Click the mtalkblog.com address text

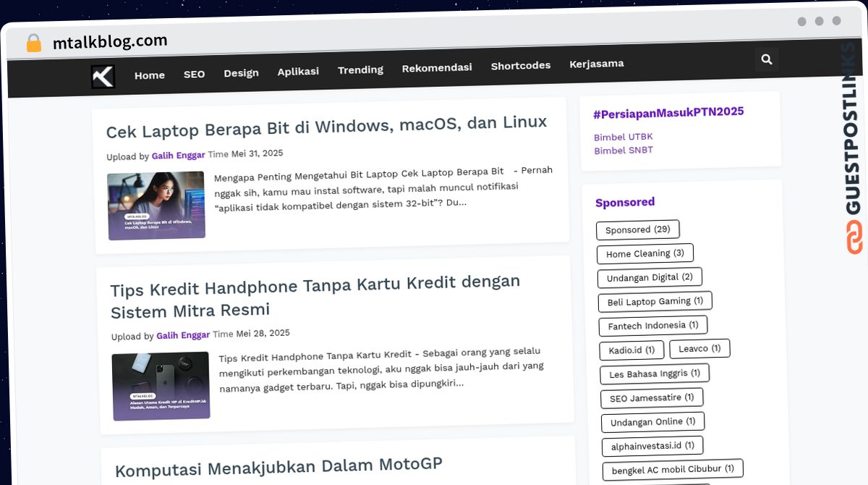tap(110, 42)
